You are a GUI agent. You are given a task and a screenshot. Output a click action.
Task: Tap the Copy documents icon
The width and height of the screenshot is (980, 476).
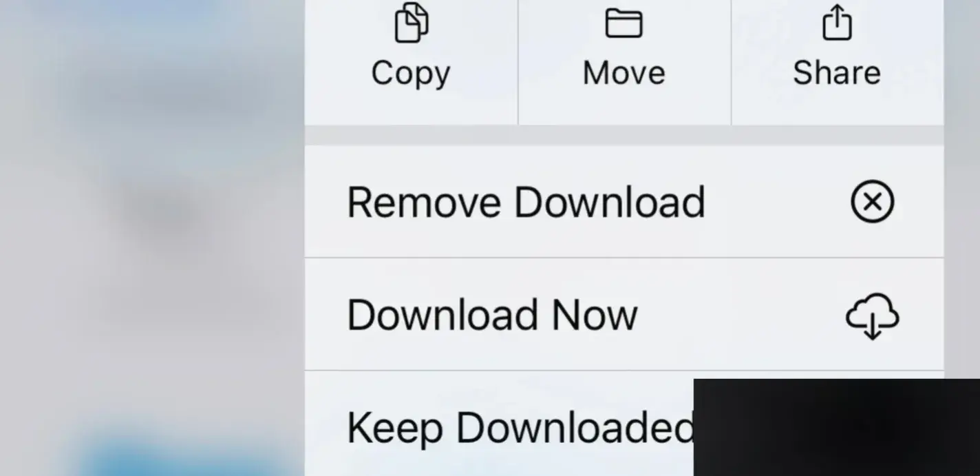(x=412, y=23)
